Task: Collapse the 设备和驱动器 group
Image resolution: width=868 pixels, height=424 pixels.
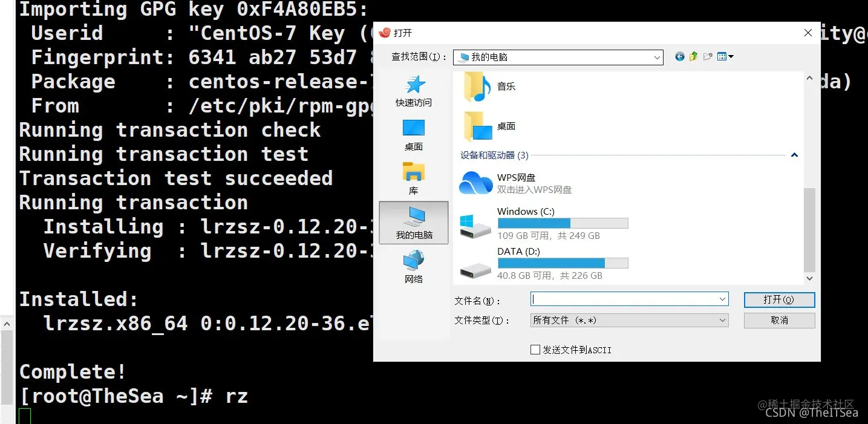Action: click(x=794, y=155)
